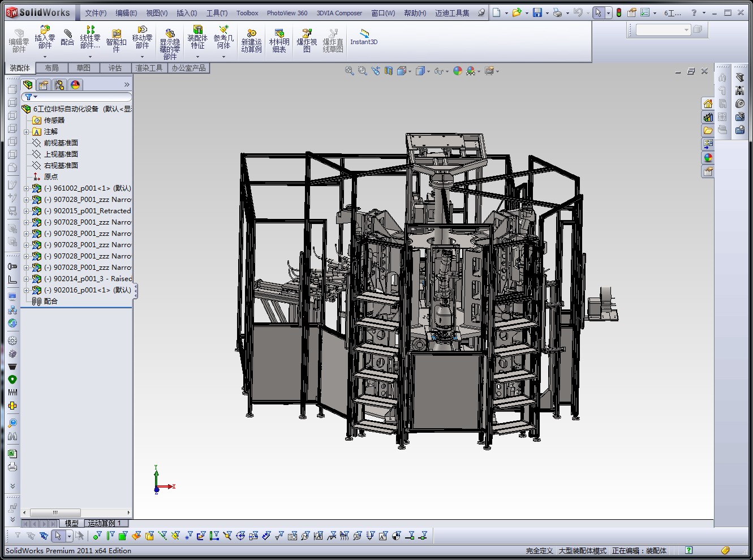This screenshot has height=560, width=753.
Task: Click the Edit Appearance color ball icon
Action: (x=458, y=71)
